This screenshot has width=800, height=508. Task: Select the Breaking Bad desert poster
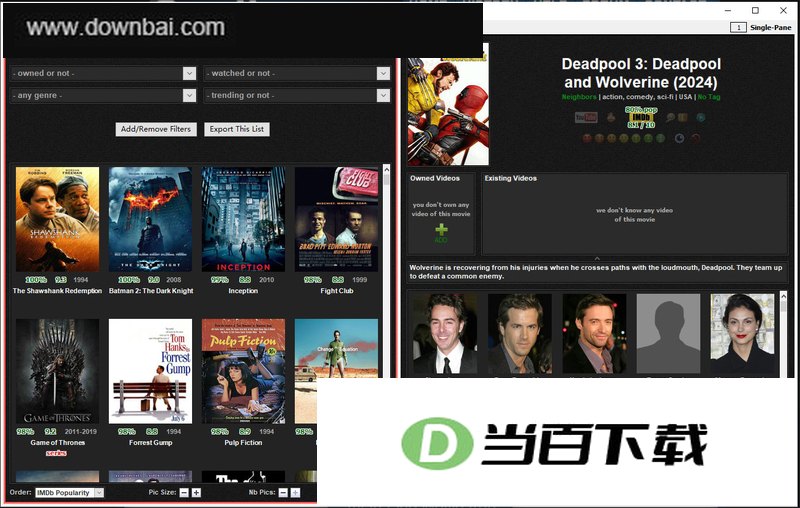[x=337, y=348]
